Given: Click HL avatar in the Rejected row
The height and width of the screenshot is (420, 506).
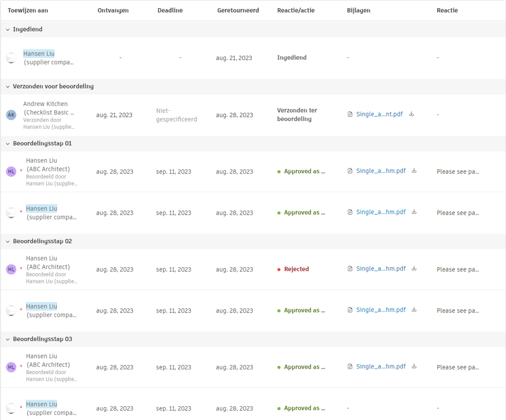Looking at the screenshot, I should 11,270.
